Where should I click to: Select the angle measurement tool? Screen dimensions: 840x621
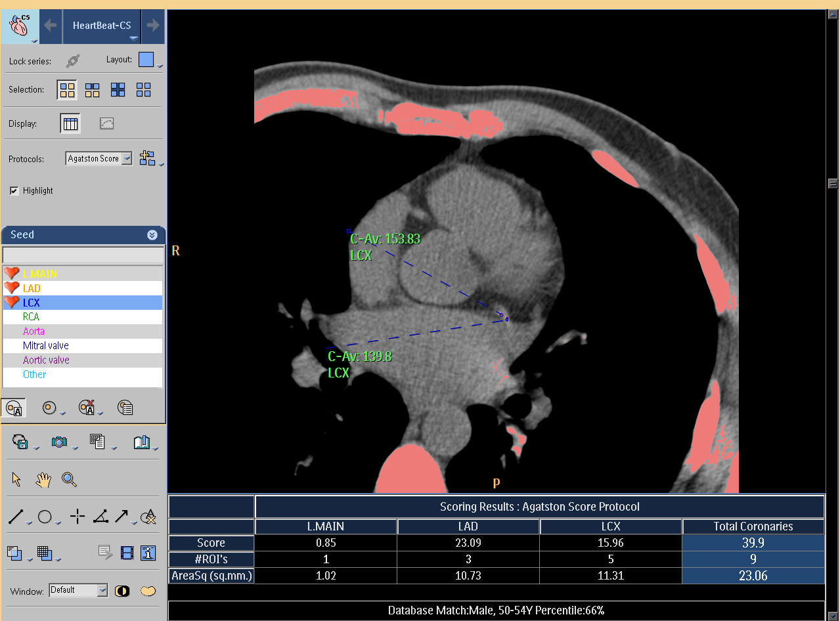[x=100, y=517]
